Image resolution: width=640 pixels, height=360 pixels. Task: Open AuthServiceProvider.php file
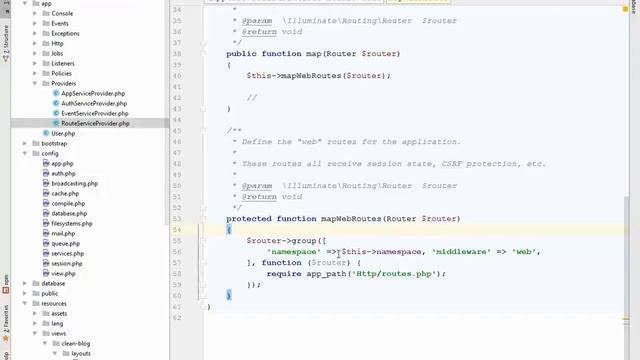(x=94, y=103)
